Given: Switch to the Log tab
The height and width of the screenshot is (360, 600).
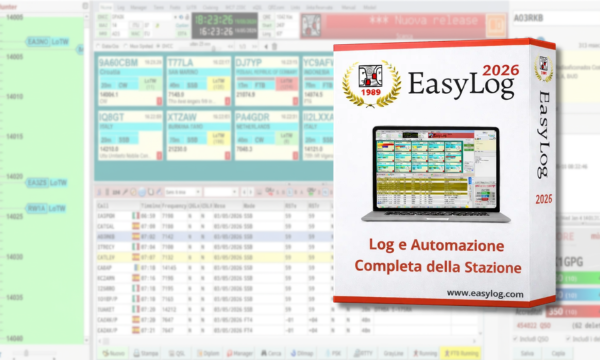Looking at the screenshot, I should tap(121, 7).
